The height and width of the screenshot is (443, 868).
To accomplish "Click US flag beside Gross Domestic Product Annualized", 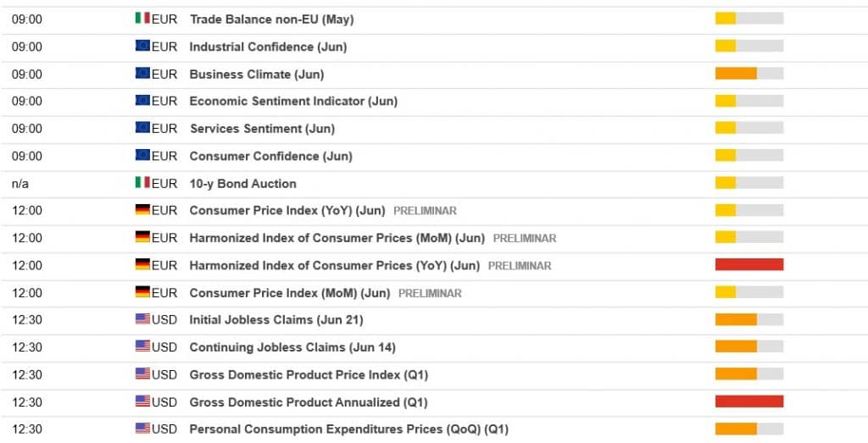I will (x=142, y=401).
